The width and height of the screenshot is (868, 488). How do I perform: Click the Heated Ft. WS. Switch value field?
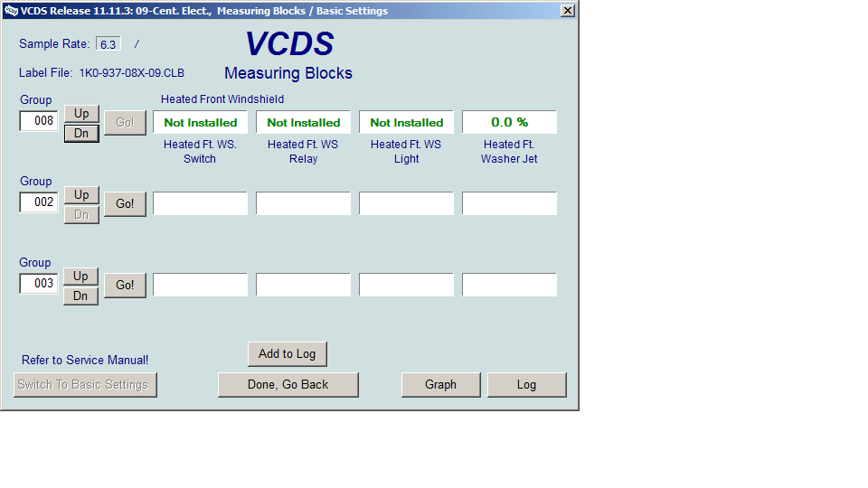(x=201, y=122)
